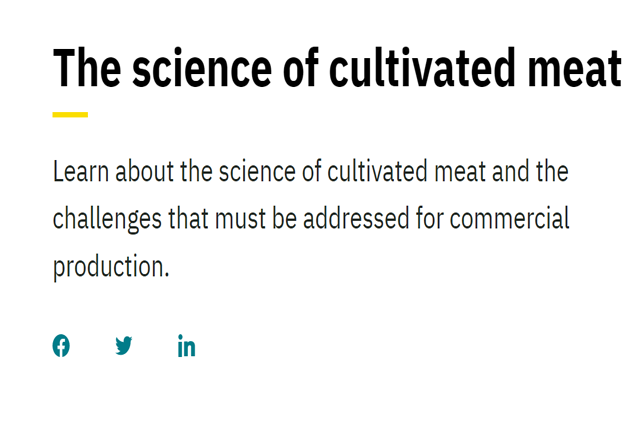The width and height of the screenshot is (641, 427).
Task: Click the word 'that' in the description
Action: pyautogui.click(x=188, y=218)
